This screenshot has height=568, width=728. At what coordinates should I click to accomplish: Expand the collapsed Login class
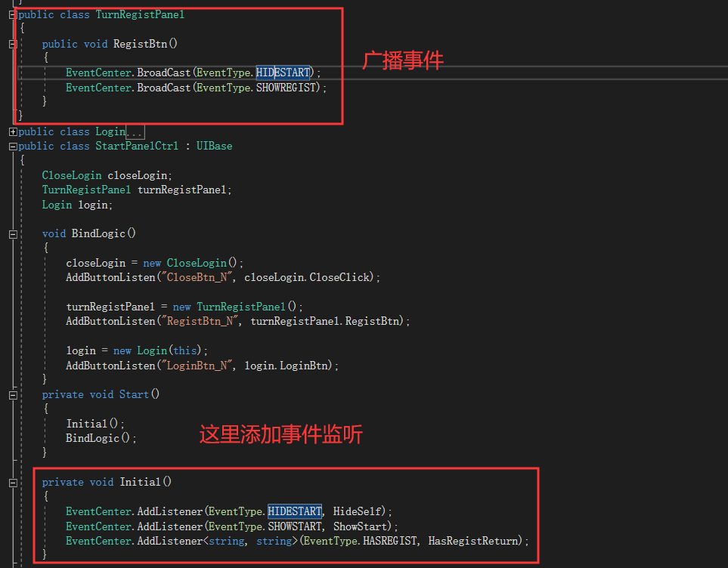coord(13,131)
